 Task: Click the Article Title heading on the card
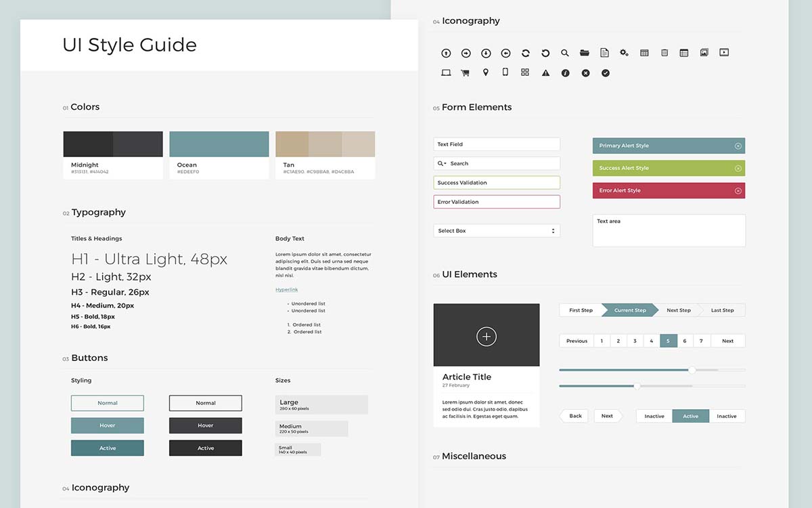pos(467,377)
